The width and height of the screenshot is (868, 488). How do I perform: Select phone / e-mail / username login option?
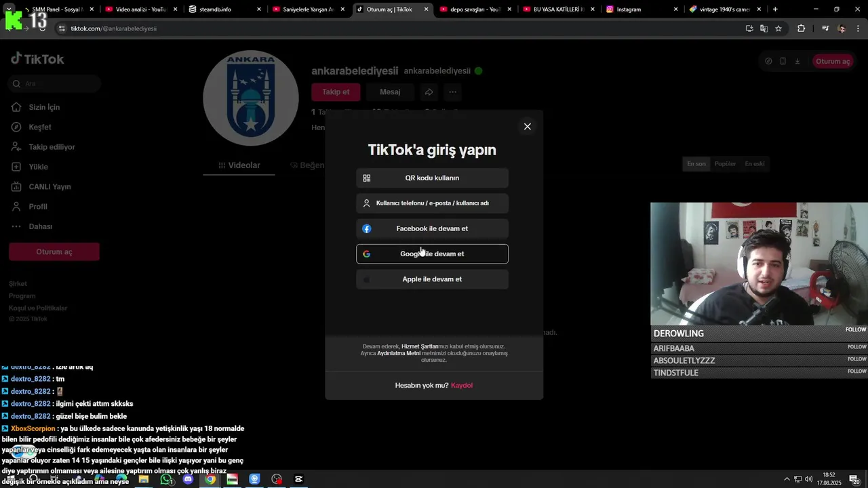(432, 203)
